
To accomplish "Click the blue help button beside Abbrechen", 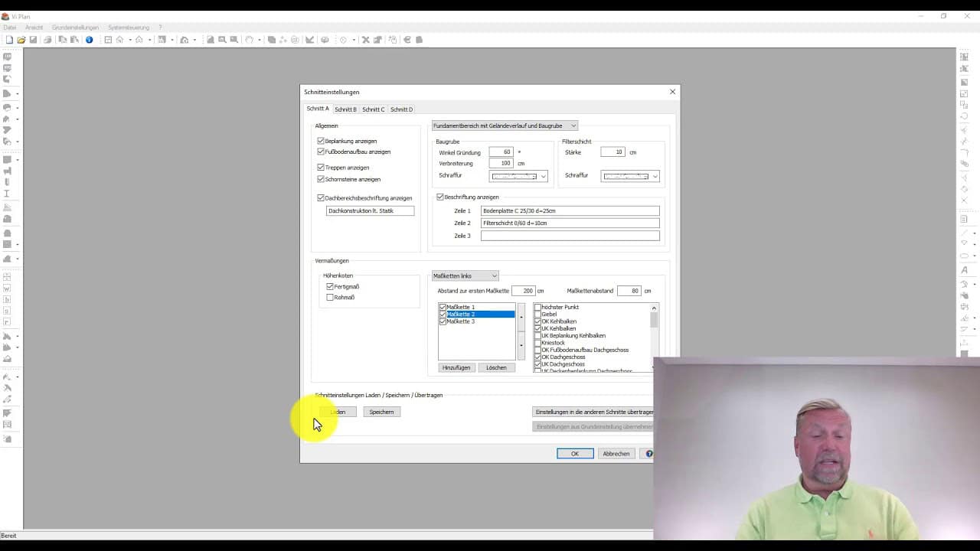I will pos(649,454).
